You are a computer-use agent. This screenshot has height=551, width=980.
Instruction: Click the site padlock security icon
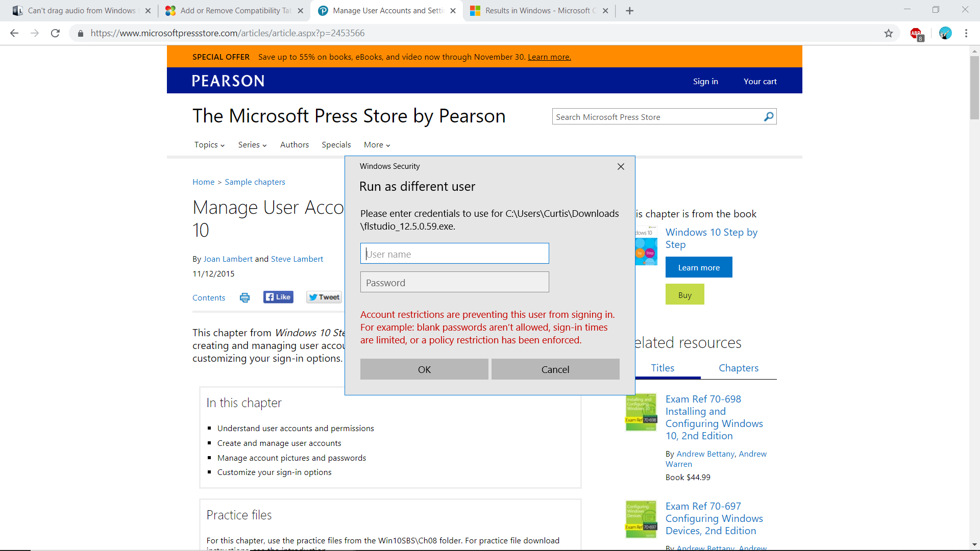point(80,34)
